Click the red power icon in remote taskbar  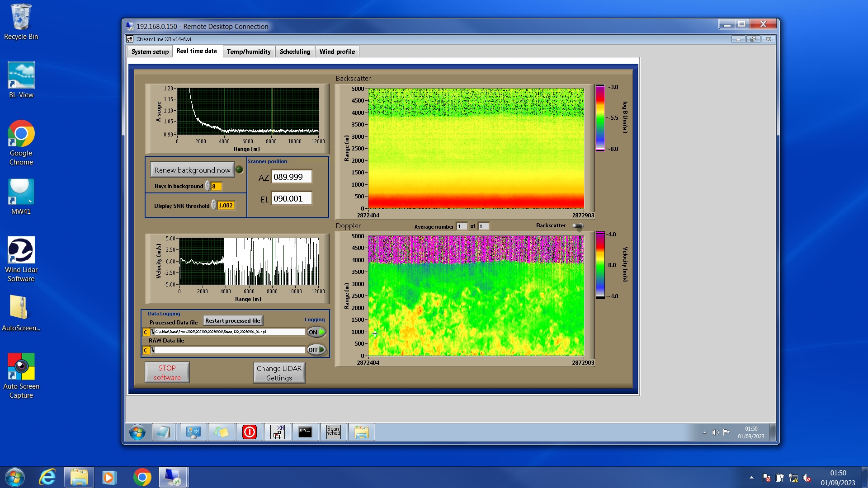[x=249, y=432]
